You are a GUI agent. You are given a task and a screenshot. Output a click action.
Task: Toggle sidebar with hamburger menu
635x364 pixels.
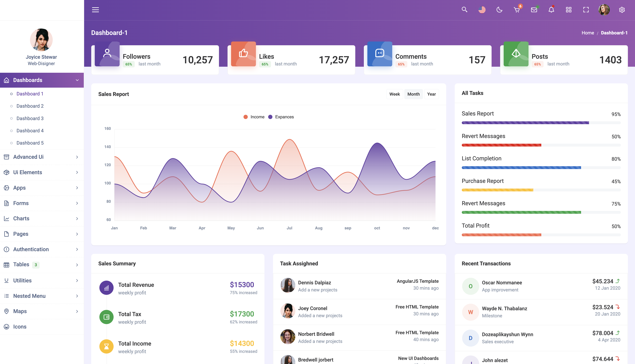[x=95, y=10]
